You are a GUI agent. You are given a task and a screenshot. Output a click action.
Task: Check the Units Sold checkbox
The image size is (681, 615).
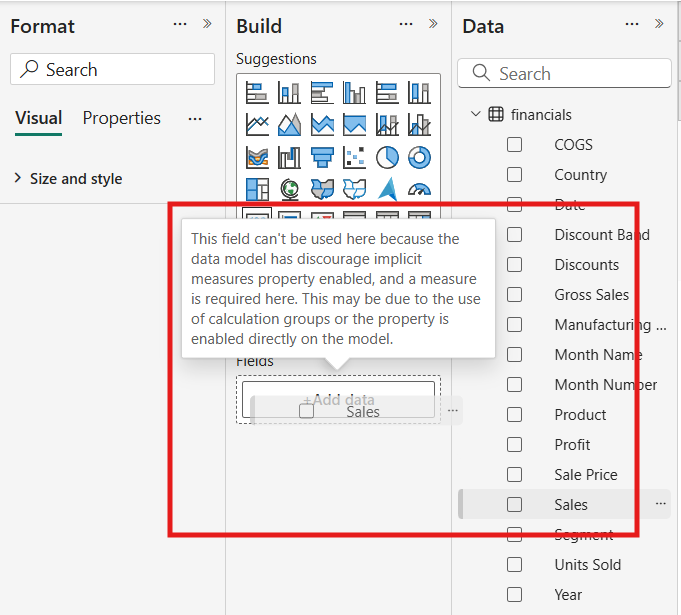pos(514,564)
